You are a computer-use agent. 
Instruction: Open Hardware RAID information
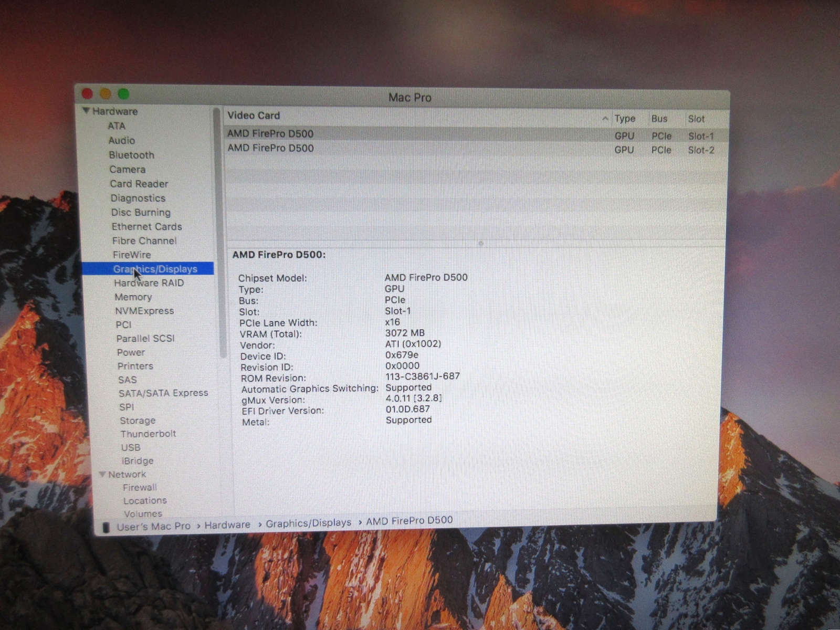(149, 283)
